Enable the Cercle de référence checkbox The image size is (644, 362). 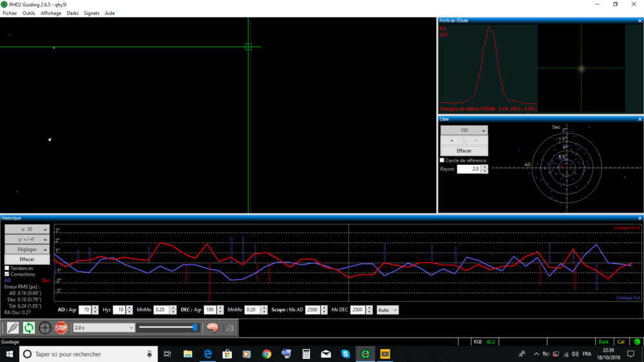tap(442, 160)
